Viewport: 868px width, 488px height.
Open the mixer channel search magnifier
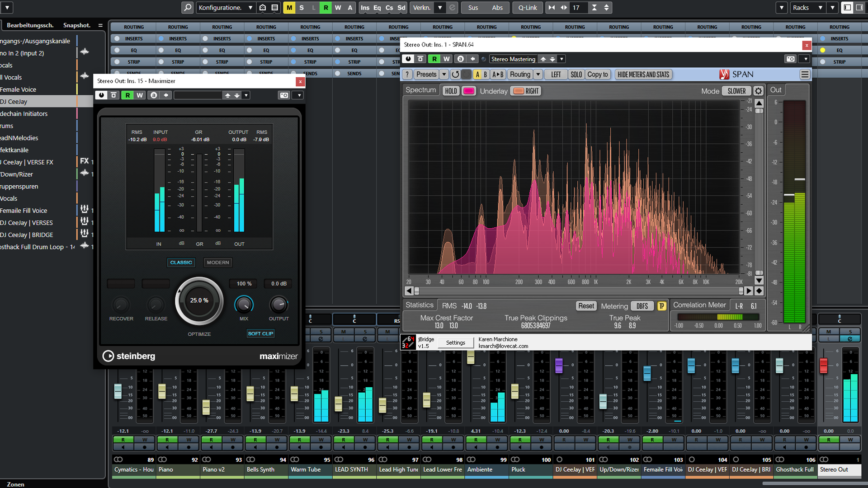tap(187, 8)
